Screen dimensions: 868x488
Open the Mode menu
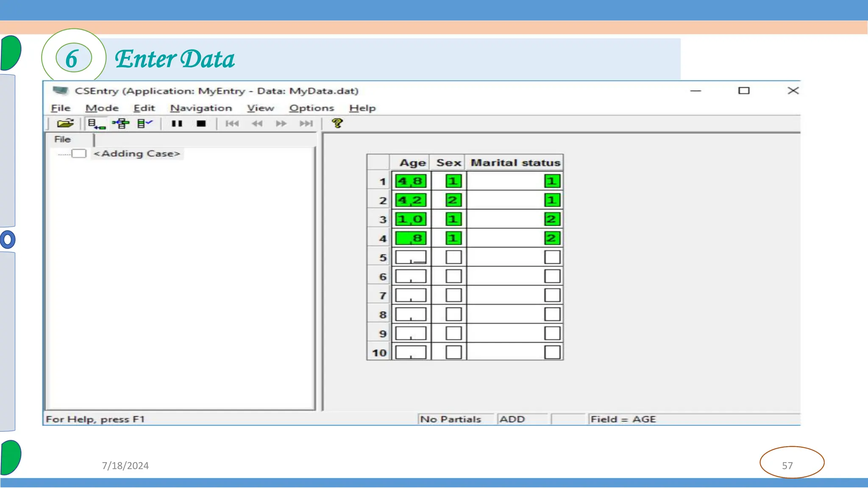pos(102,108)
